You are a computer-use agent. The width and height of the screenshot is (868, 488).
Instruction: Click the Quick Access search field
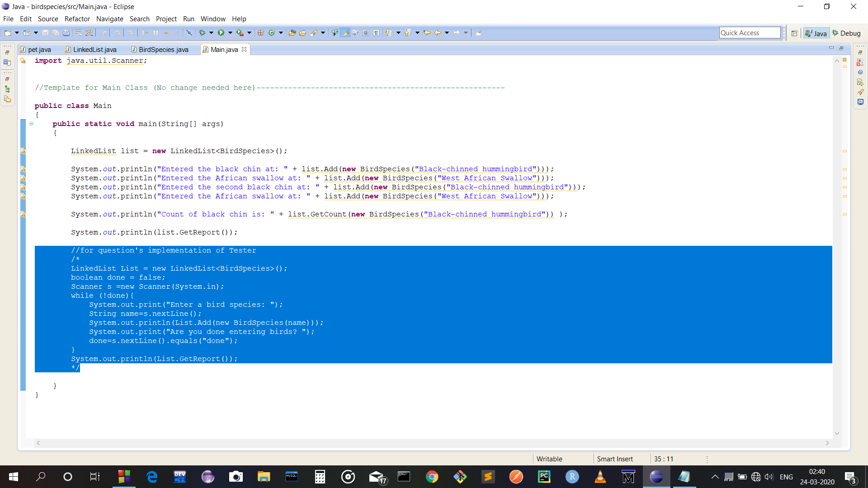point(749,33)
